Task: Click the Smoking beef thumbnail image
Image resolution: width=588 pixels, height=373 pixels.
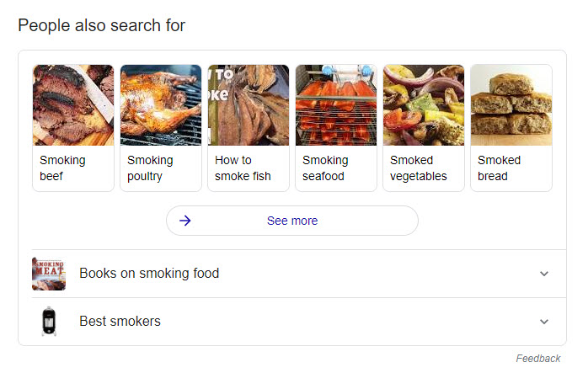Action: (72, 105)
